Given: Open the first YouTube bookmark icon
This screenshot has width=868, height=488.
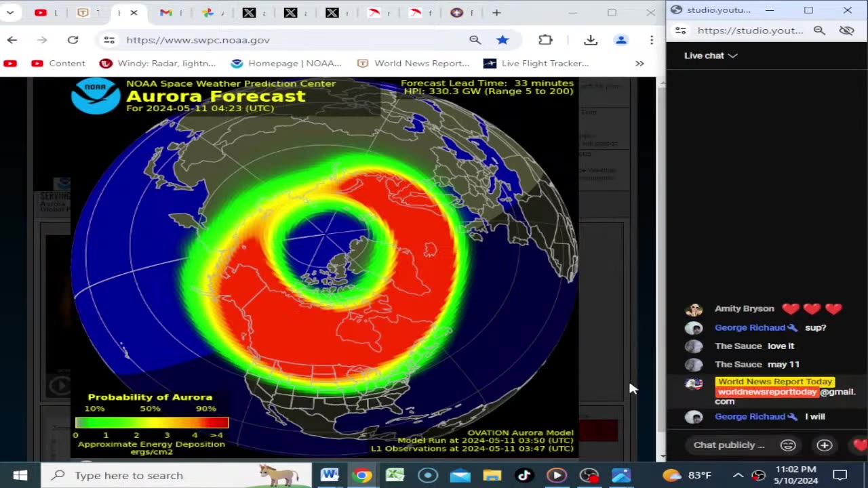Looking at the screenshot, I should click(10, 63).
